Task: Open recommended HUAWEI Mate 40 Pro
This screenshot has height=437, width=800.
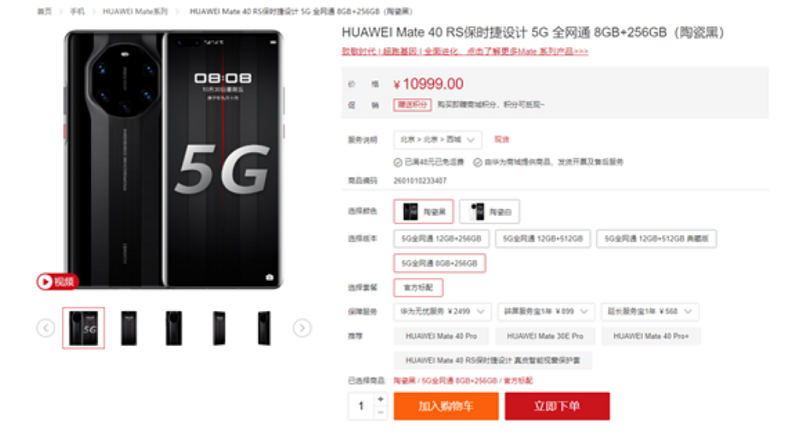Action: tap(441, 336)
